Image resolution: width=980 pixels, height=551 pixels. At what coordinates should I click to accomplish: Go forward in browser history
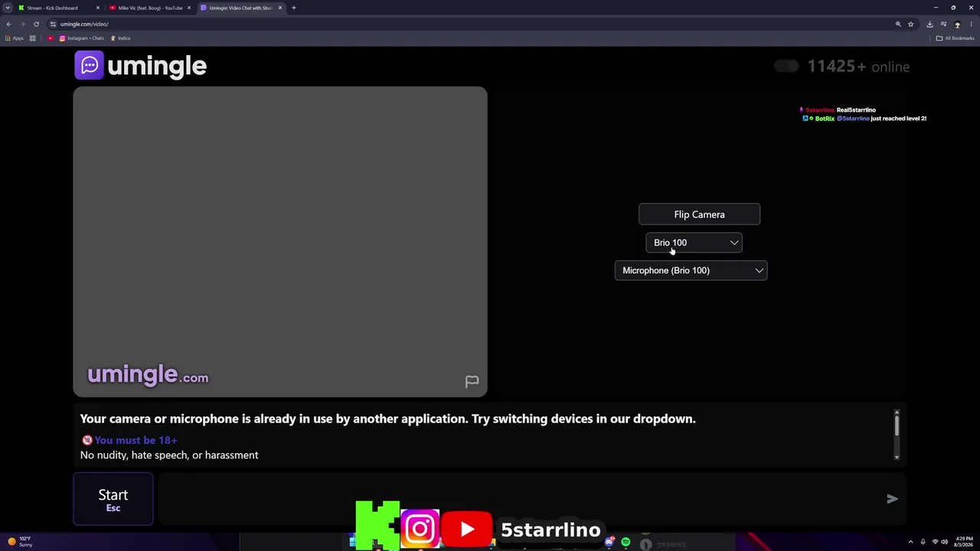pos(22,24)
